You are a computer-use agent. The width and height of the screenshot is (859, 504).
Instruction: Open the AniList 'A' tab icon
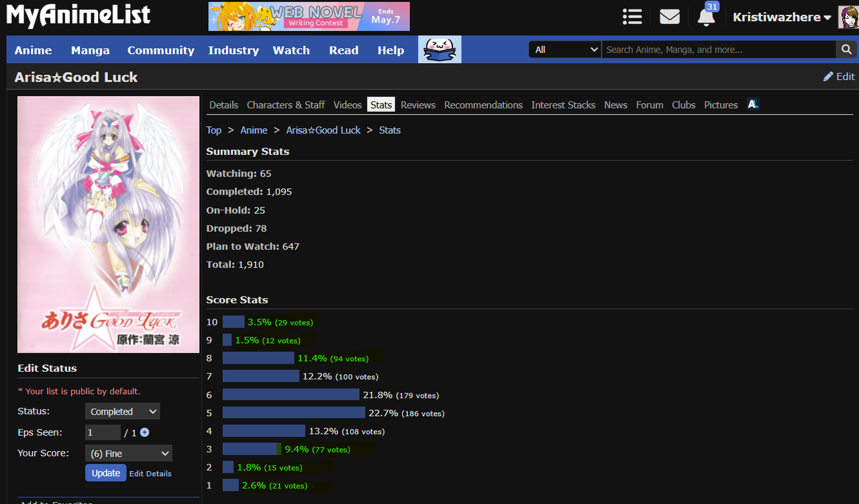(753, 104)
